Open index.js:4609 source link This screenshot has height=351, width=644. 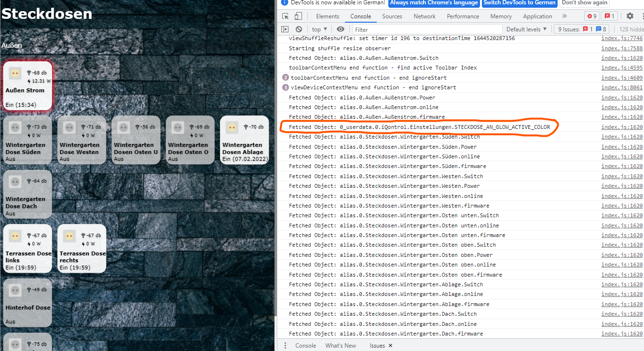[x=622, y=78]
